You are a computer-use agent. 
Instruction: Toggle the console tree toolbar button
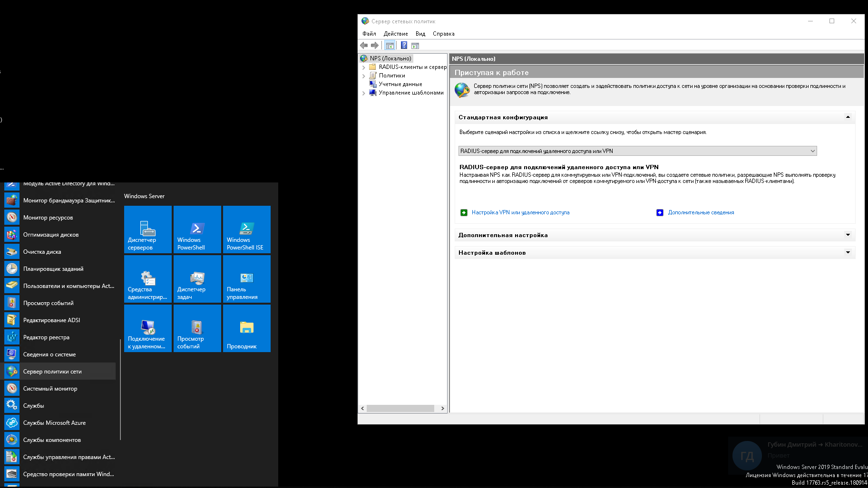point(390,45)
